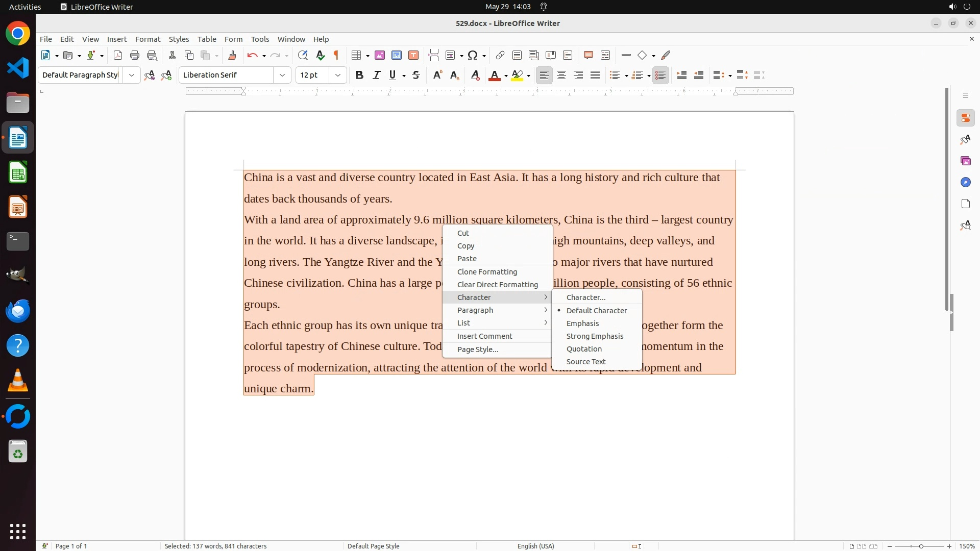Click the red font color swatch
The image size is (980, 551).
click(x=494, y=75)
